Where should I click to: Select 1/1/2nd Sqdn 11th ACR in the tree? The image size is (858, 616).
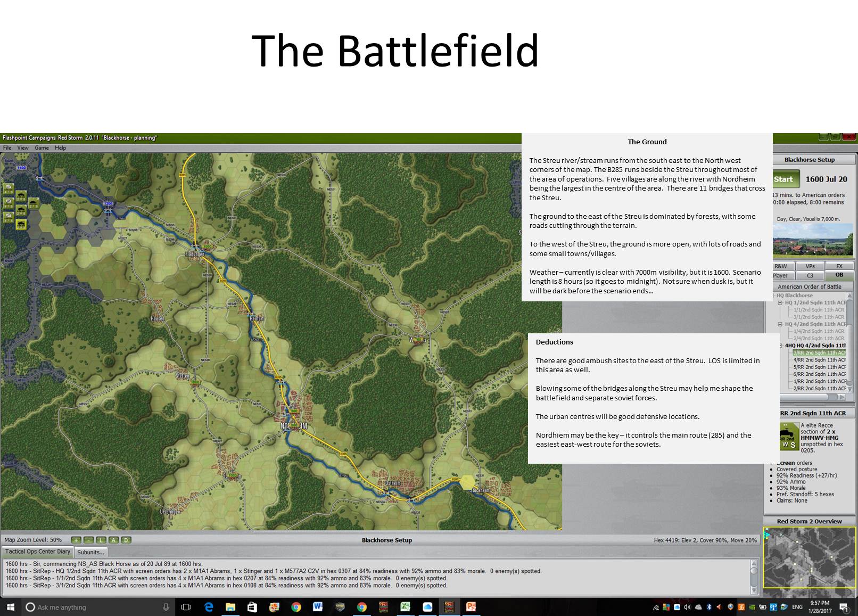tap(819, 309)
